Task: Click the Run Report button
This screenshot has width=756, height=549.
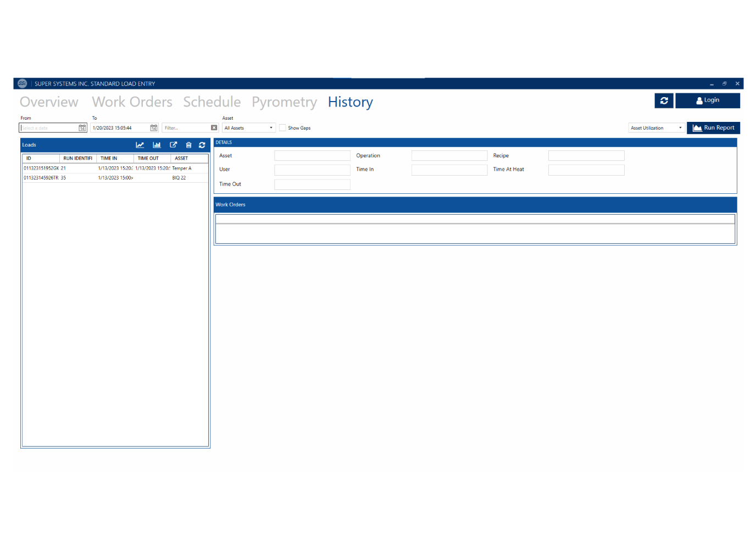Action: pos(714,127)
